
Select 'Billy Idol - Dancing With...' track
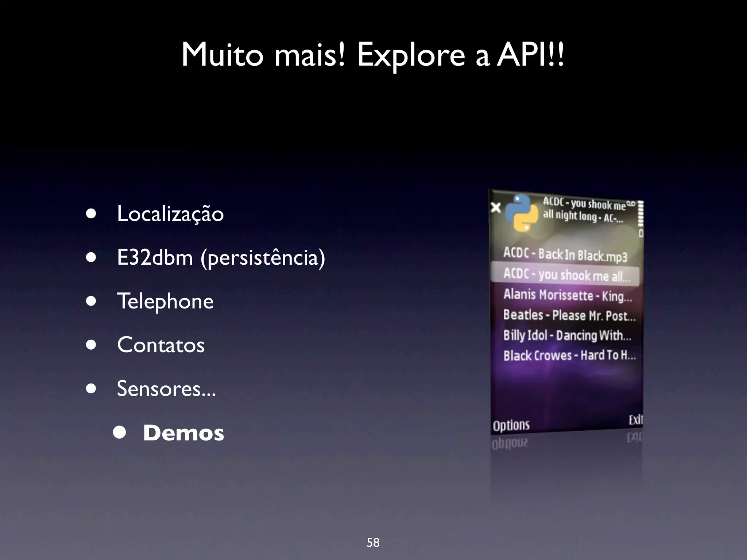click(567, 335)
